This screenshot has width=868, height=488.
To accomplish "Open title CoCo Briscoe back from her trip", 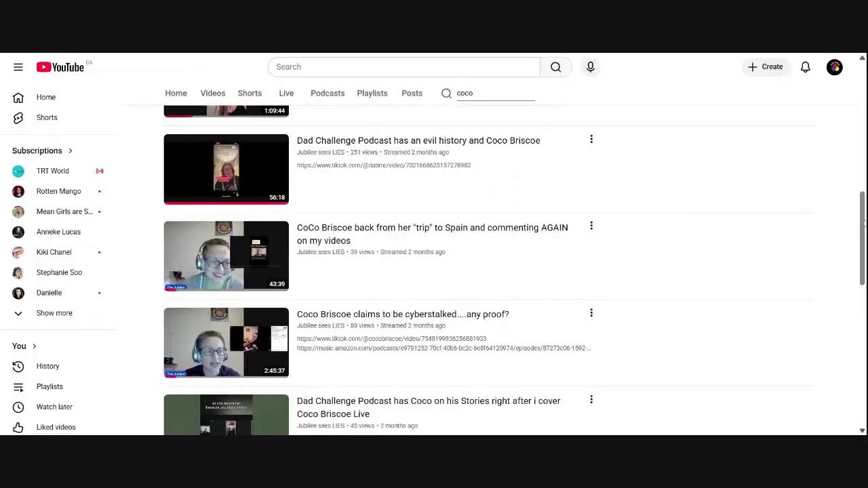I will point(433,234).
